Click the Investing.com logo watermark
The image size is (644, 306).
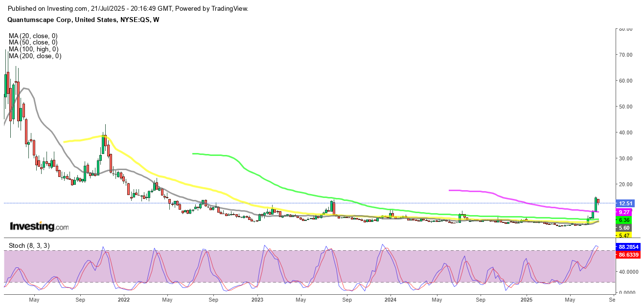(x=39, y=227)
